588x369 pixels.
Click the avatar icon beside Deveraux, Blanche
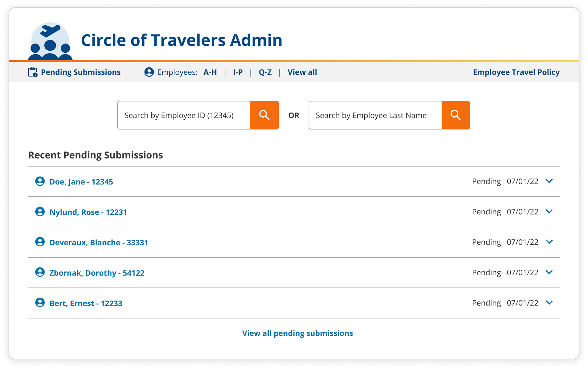point(40,242)
